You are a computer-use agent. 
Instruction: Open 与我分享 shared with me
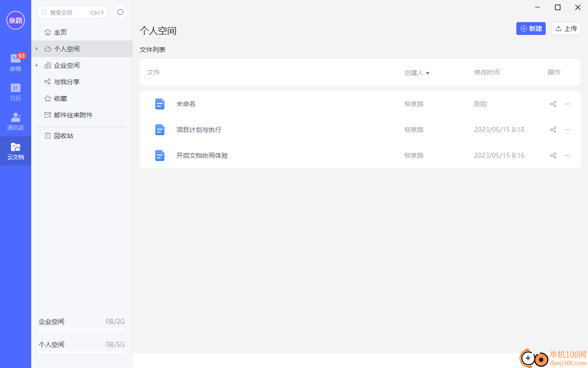pos(82,82)
